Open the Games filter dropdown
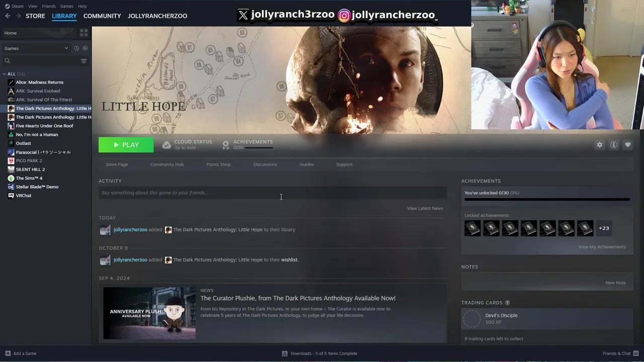 (36, 48)
